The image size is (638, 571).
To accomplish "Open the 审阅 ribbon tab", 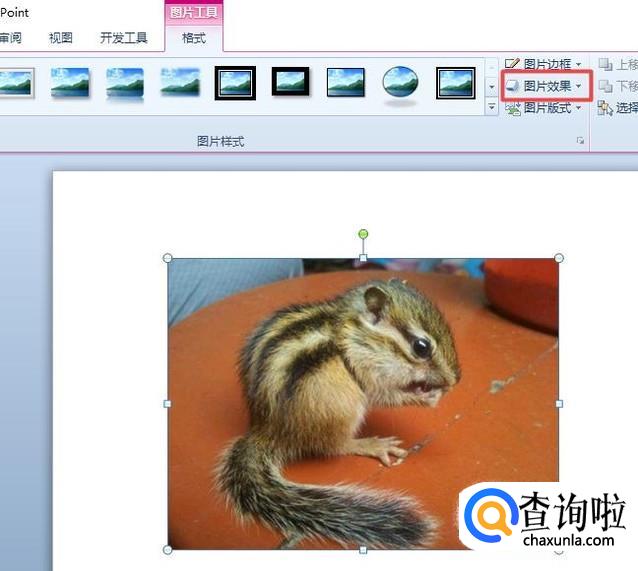I will click(x=10, y=38).
